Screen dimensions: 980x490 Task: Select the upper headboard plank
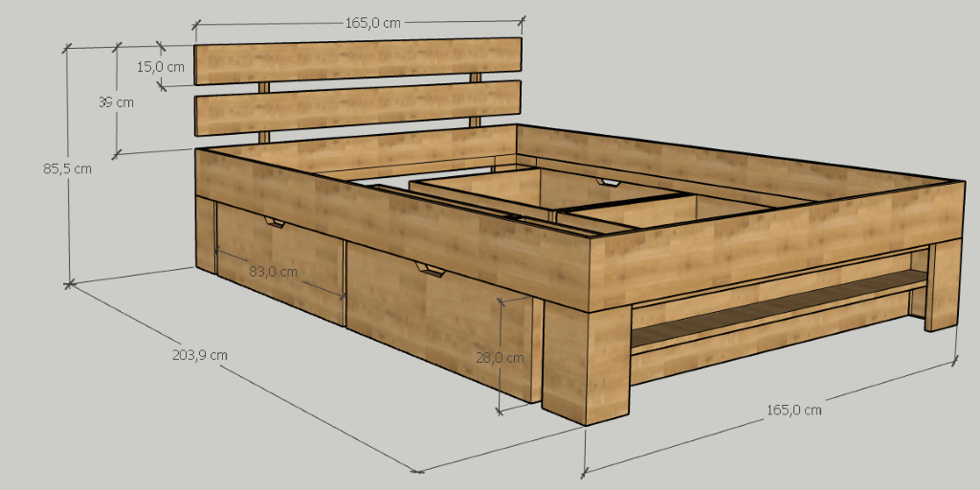coord(359,60)
